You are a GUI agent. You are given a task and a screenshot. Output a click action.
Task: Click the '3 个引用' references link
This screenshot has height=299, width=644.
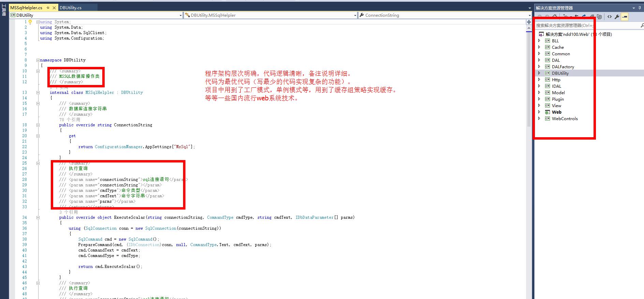(69, 212)
